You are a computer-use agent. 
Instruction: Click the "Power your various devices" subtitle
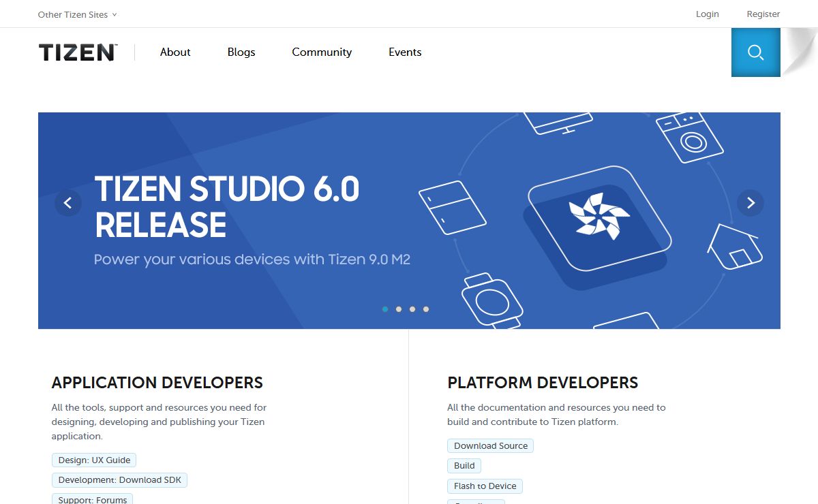[252, 259]
